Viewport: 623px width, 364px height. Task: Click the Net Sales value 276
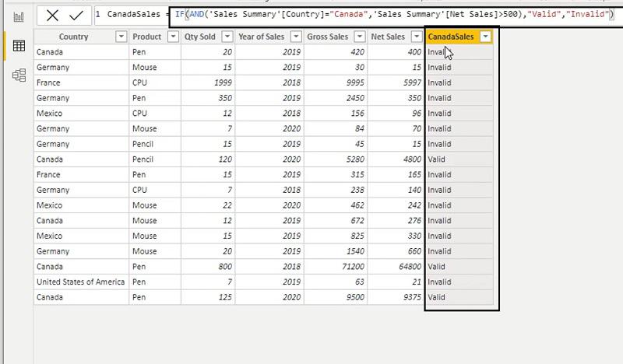[x=414, y=221]
